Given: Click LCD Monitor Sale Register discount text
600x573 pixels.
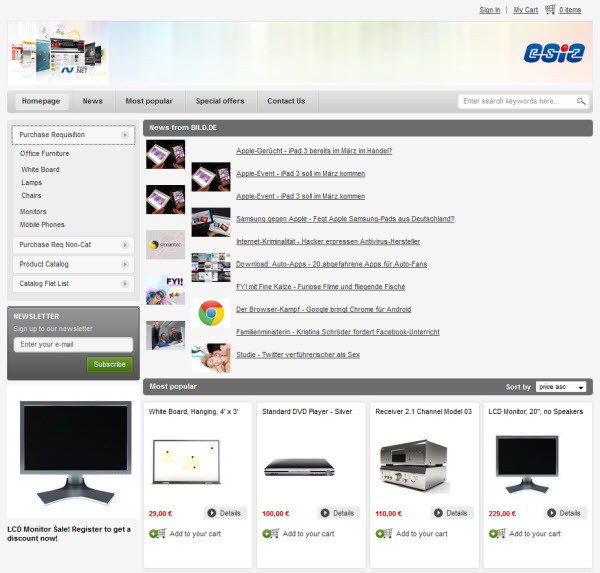Looking at the screenshot, I should 69,534.
